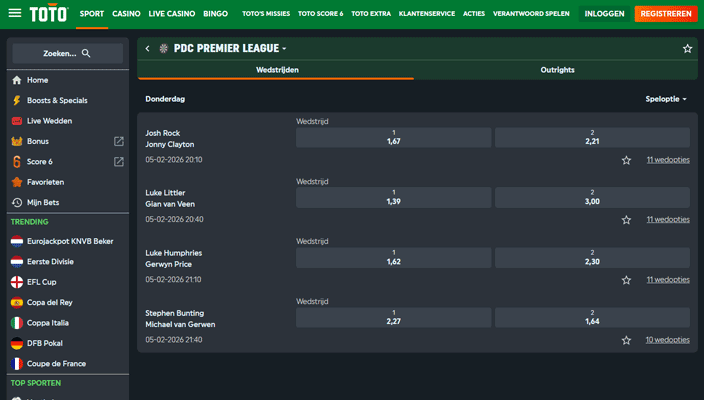
Task: Open the Luke Littler vs Gian van Veen match
Action: [170, 198]
